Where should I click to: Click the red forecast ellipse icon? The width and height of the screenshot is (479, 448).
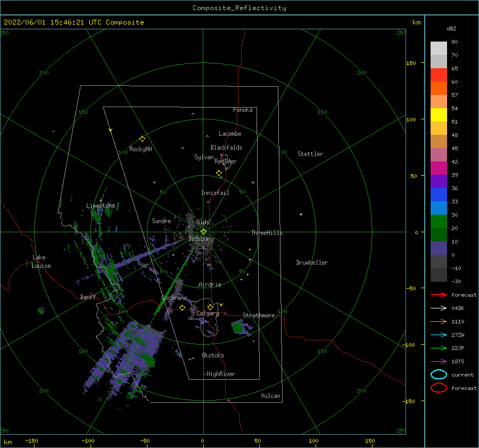point(439,388)
